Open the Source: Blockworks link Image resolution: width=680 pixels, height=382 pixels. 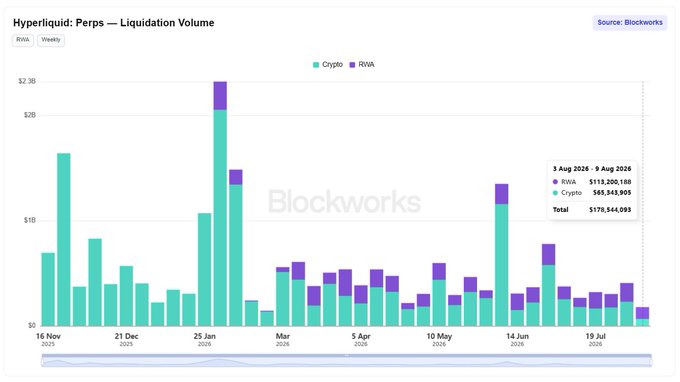tap(630, 23)
